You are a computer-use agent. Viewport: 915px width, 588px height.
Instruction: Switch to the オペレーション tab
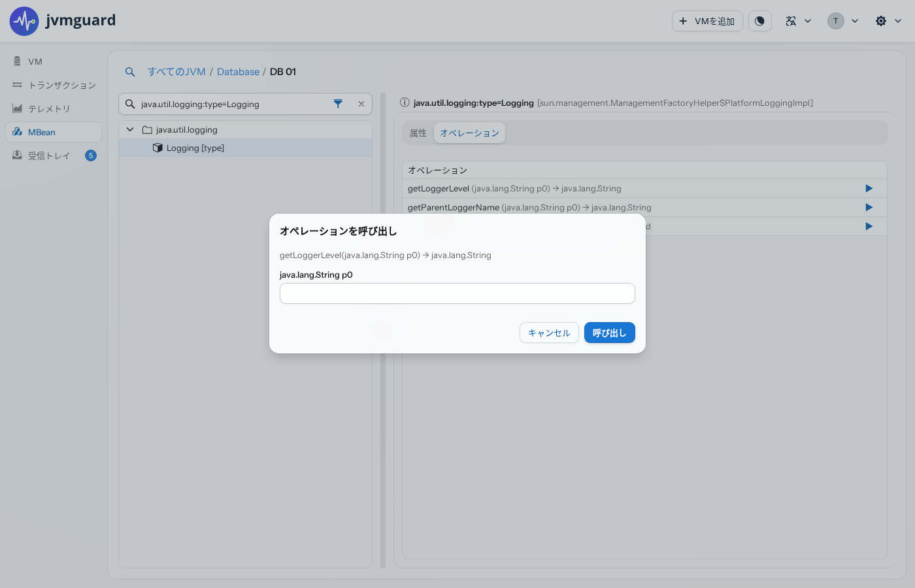tap(469, 133)
